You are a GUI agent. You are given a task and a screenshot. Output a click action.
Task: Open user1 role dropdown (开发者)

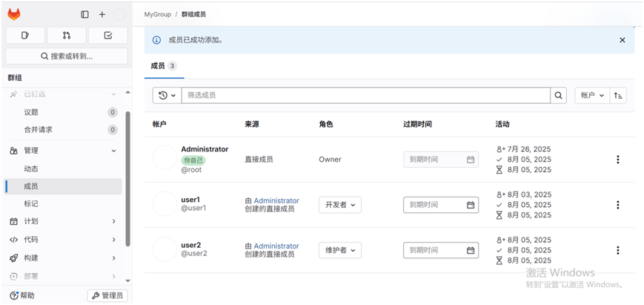click(340, 205)
